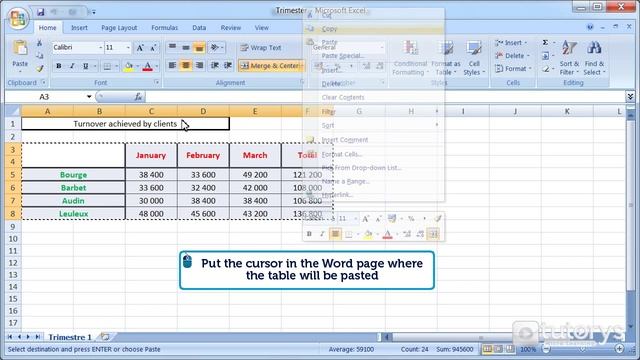640x360 pixels.
Task: Select all cells with corner button
Action: tap(13, 111)
